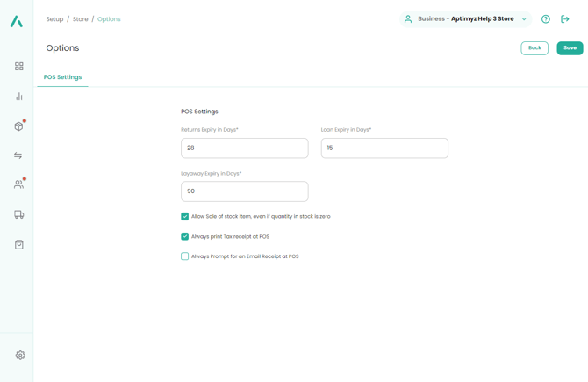Open the inventory box icon in sidebar
588x382 pixels.
coord(18,126)
